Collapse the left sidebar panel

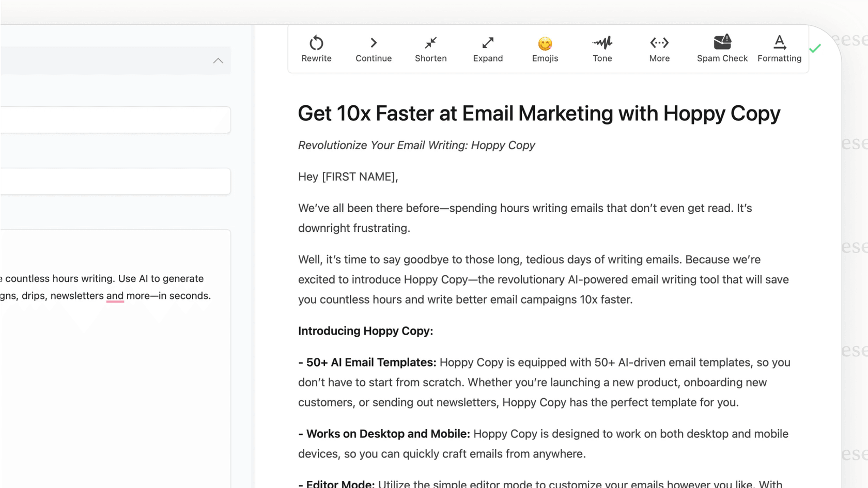(x=218, y=60)
